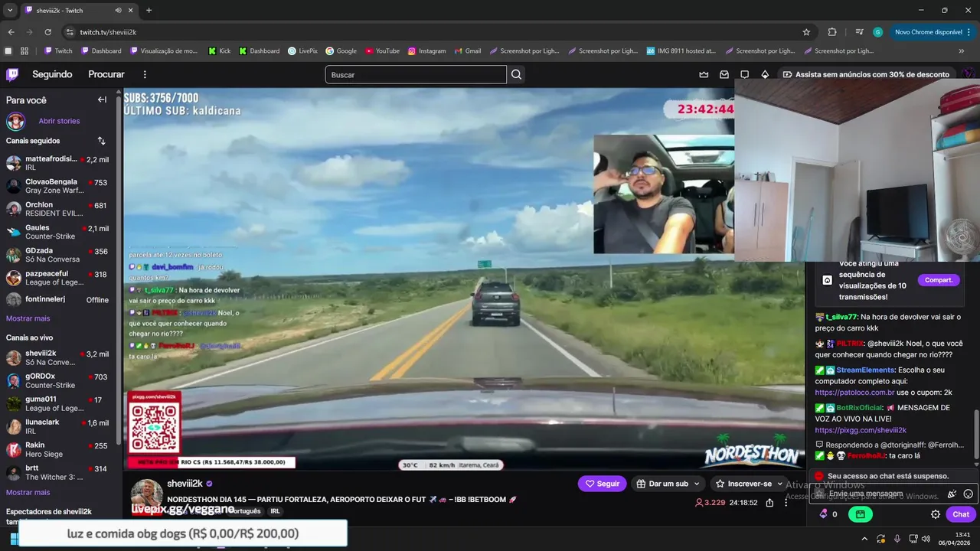Open Chrome tab search dropdown
Image resolution: width=980 pixels, height=551 pixels.
click(x=10, y=10)
